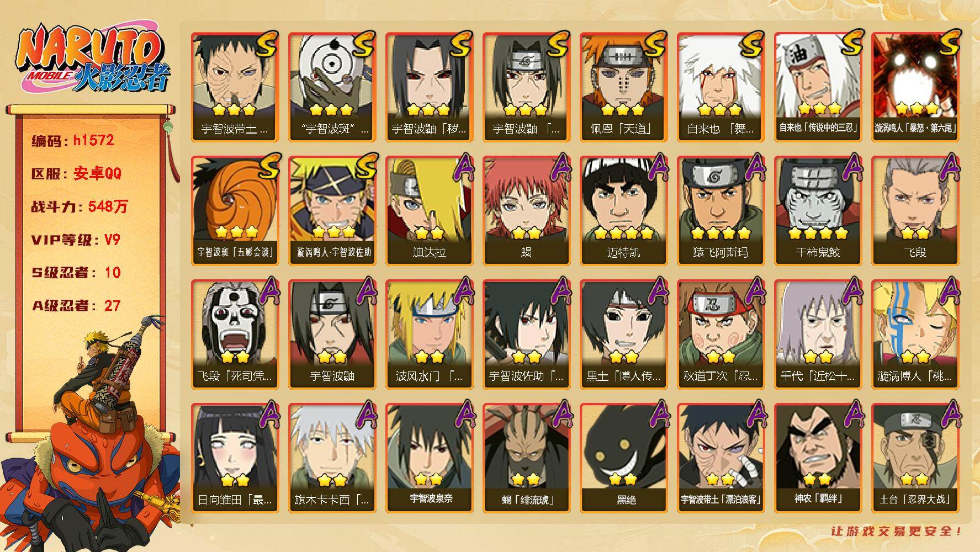Click the VIP等级 V9 label
This screenshot has width=980, height=552.
coord(76,240)
